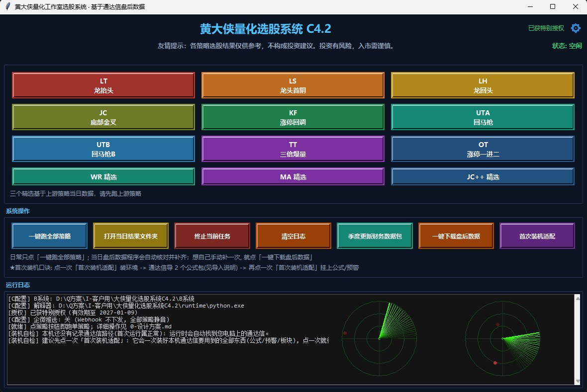Maximize the application window

coord(553,7)
